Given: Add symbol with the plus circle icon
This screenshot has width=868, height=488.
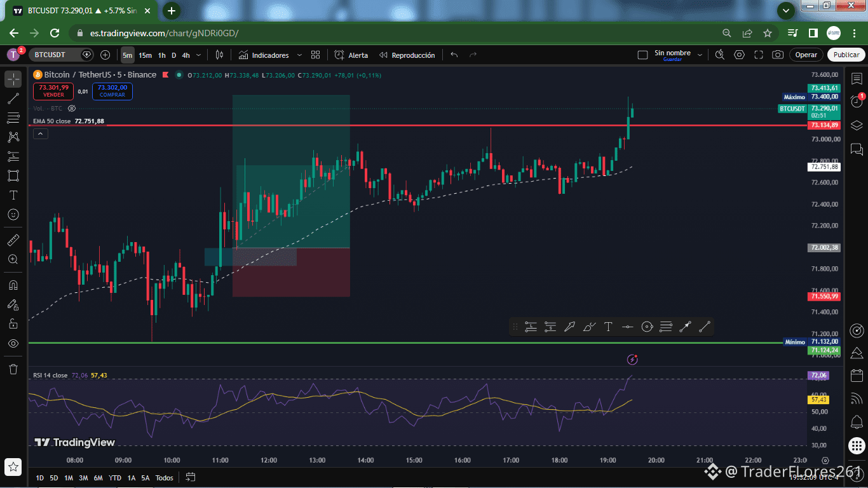Looking at the screenshot, I should pos(105,55).
